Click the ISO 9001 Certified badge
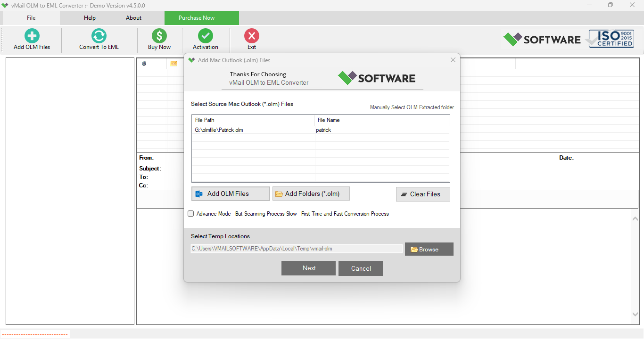 (x=611, y=38)
